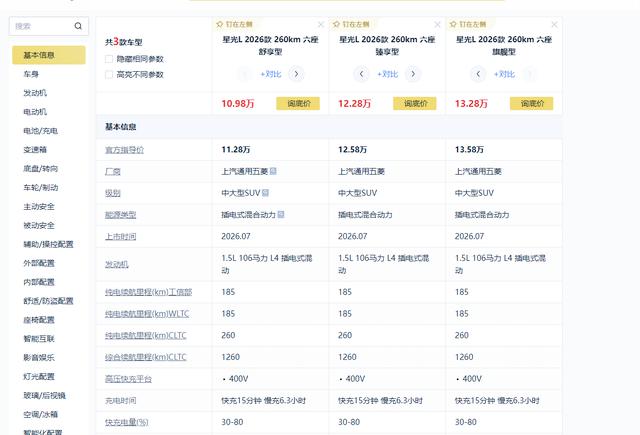Viewport: 640px width, 435px height.
Task: Open 综合续航里程(km)CLTC parameter link
Action: coord(146,357)
